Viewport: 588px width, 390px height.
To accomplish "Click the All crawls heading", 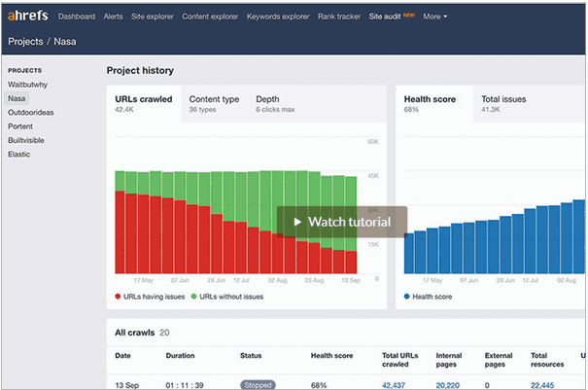I will (x=135, y=333).
